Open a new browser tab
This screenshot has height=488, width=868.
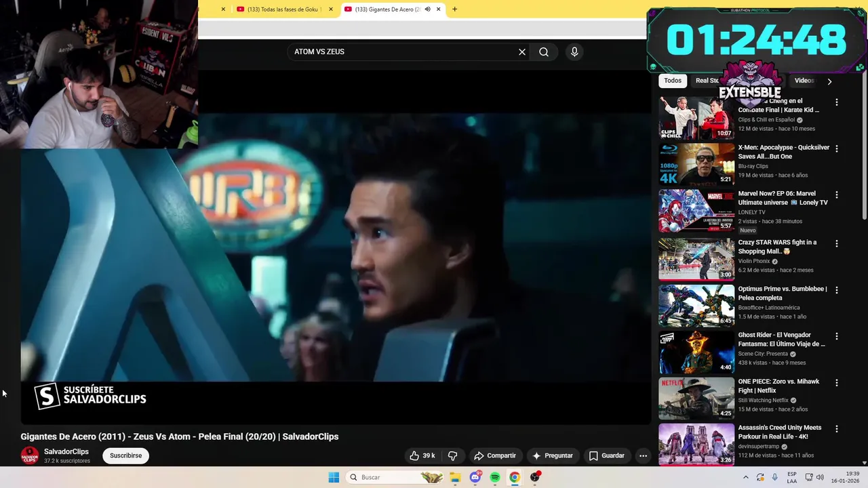tap(454, 9)
